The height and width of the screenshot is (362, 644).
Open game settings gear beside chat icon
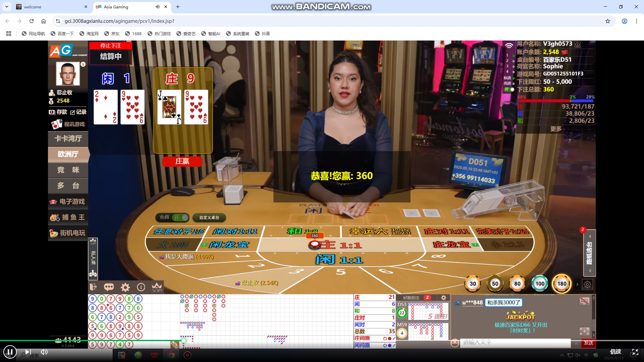click(125, 287)
